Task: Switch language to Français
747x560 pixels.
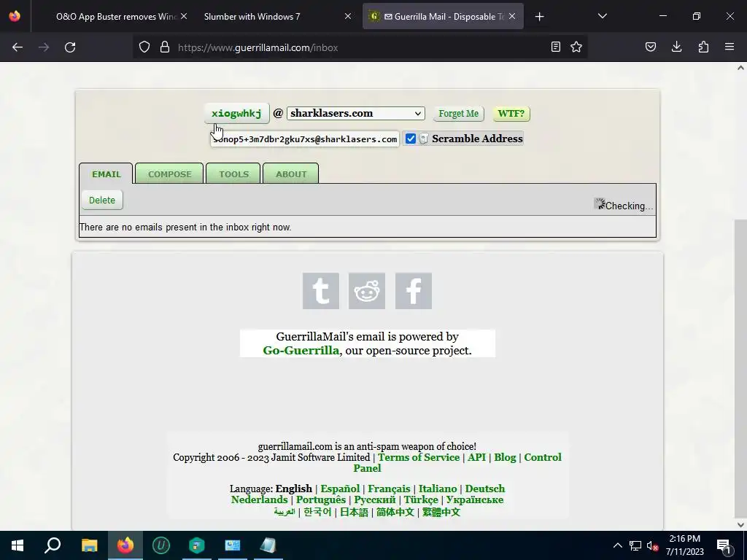Action: [x=389, y=489]
